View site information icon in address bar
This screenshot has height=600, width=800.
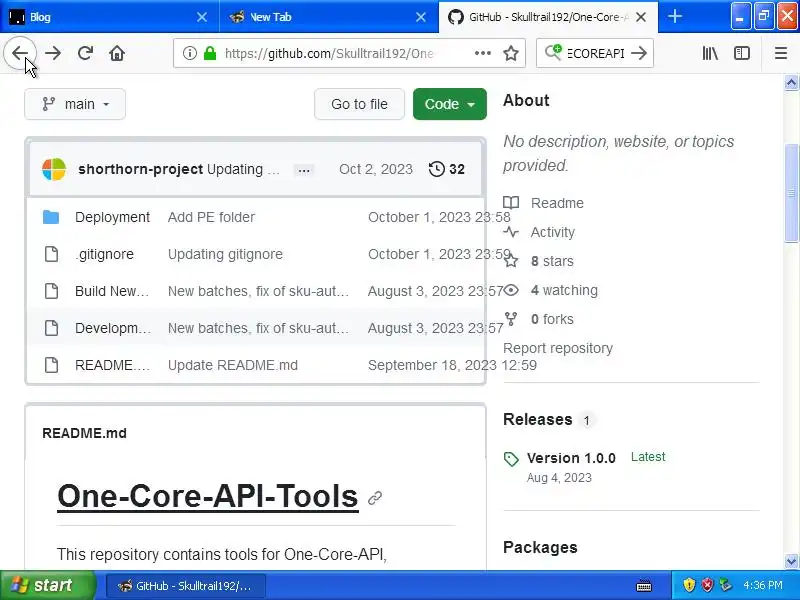(189, 53)
